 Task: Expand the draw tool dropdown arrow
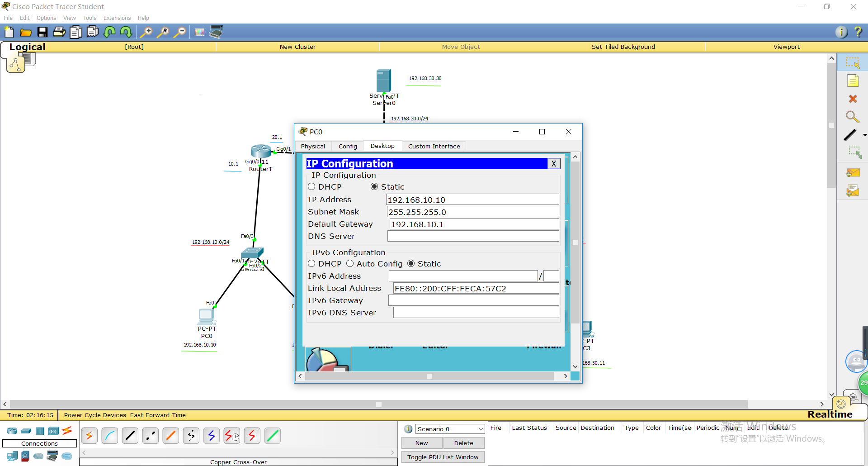(864, 135)
